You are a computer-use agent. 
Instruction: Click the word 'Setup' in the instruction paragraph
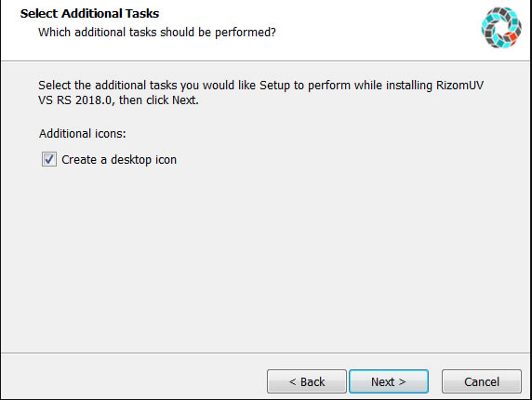click(274, 86)
